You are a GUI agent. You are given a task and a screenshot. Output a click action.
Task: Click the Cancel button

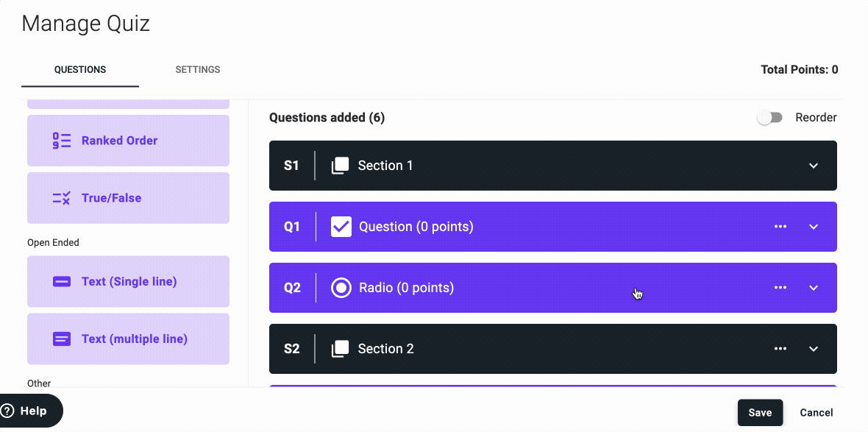(817, 413)
